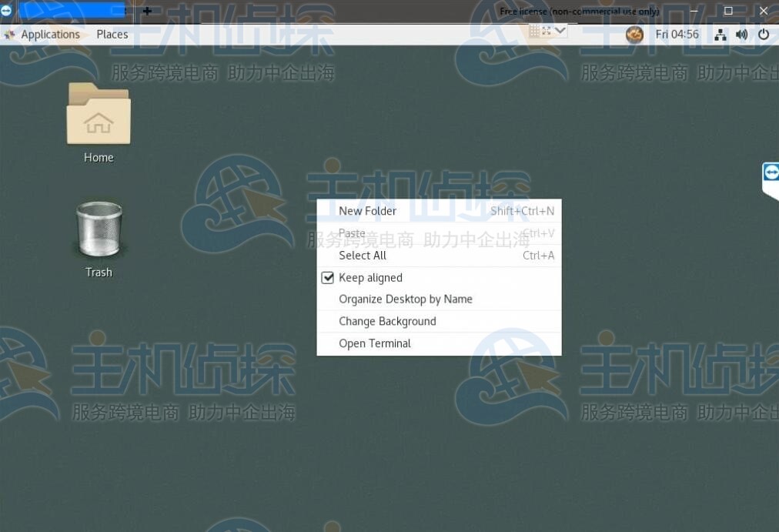The height and width of the screenshot is (532, 779).
Task: Open the volume control speaker icon
Action: click(x=741, y=34)
